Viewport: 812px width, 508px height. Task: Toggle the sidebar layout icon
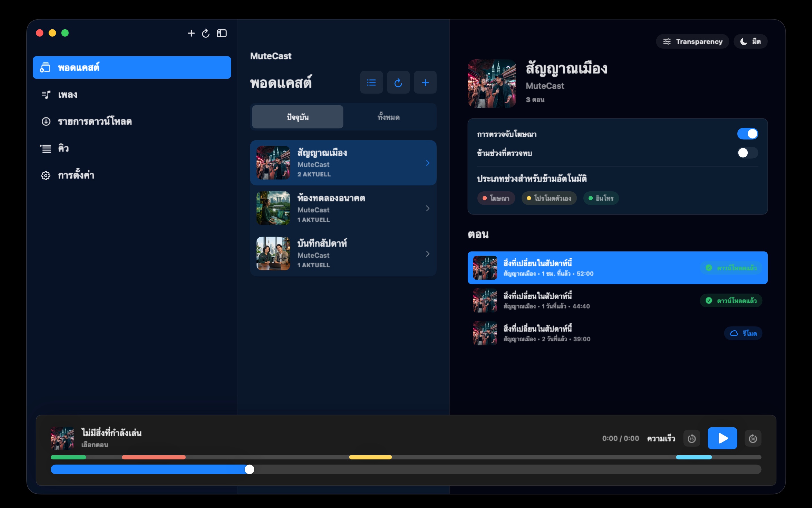pyautogui.click(x=222, y=33)
